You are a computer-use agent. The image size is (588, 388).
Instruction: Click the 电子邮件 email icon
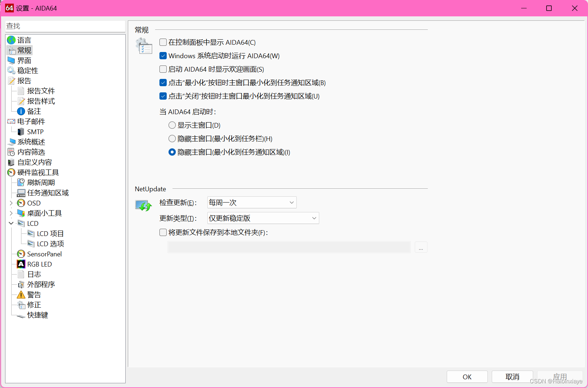[x=11, y=121]
